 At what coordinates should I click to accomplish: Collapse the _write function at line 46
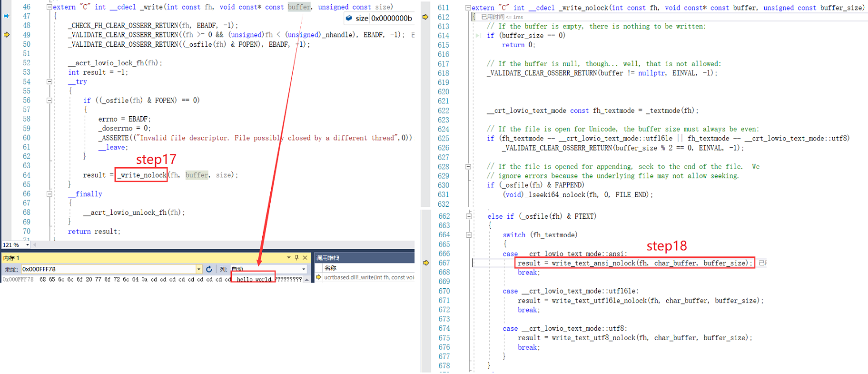(49, 7)
